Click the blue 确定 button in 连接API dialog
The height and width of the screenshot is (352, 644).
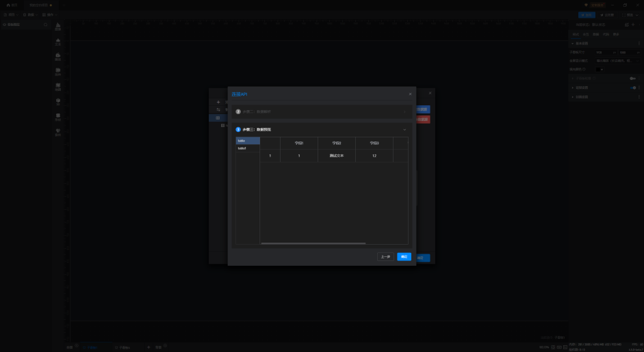coord(404,257)
